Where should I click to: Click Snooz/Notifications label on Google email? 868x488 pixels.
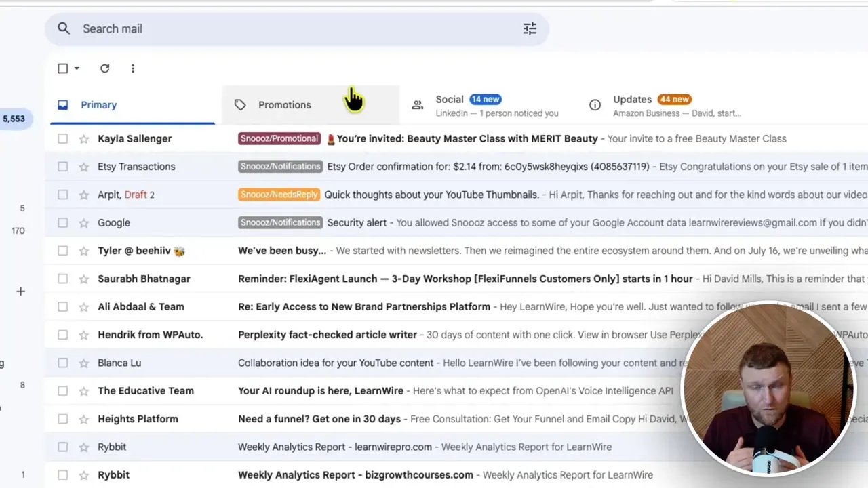point(280,222)
